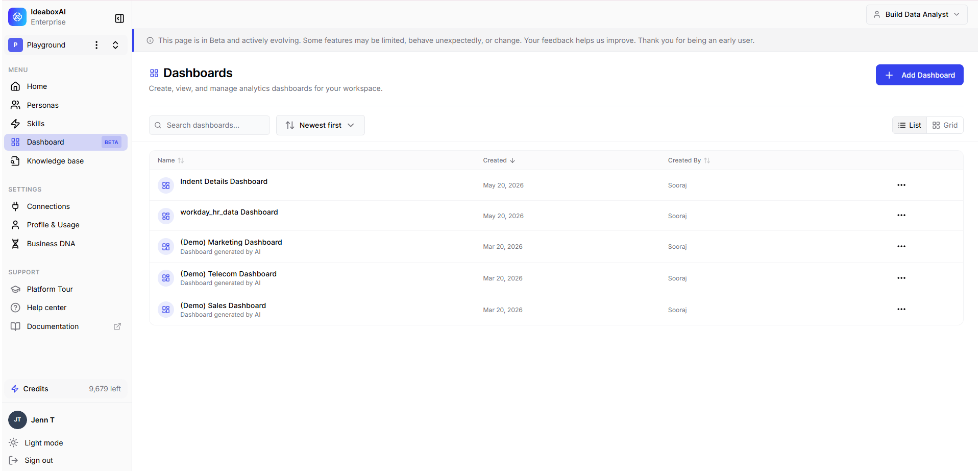Click Sooraj in Indent Details row
The image size is (980, 471).
pyautogui.click(x=677, y=185)
